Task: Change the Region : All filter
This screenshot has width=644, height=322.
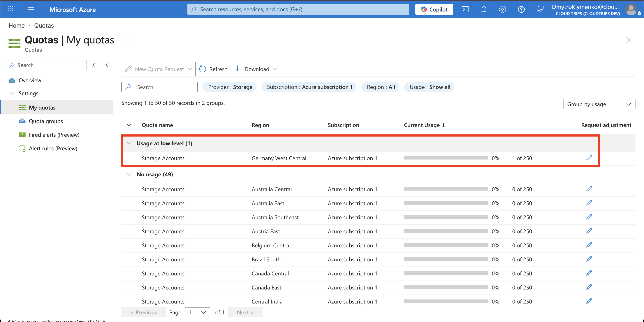Action: click(x=381, y=87)
